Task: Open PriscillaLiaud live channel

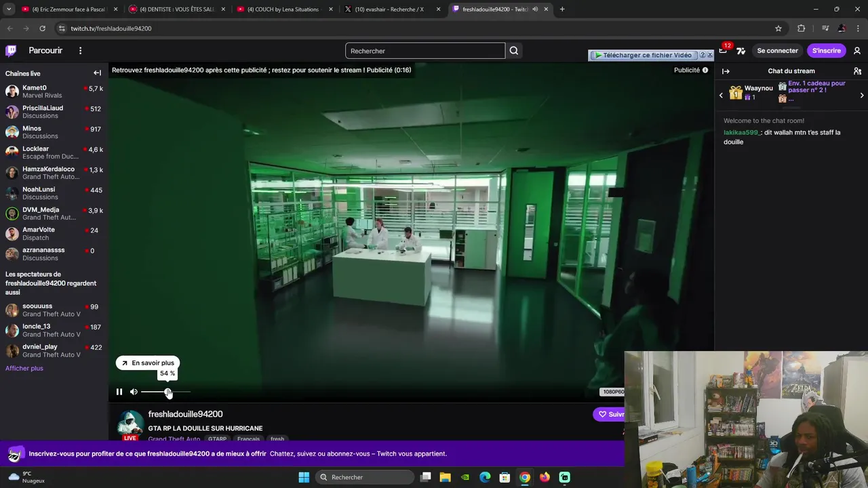Action: click(54, 112)
